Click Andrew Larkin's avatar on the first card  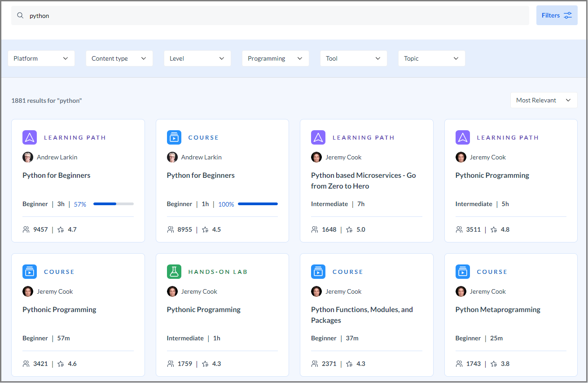tap(28, 157)
